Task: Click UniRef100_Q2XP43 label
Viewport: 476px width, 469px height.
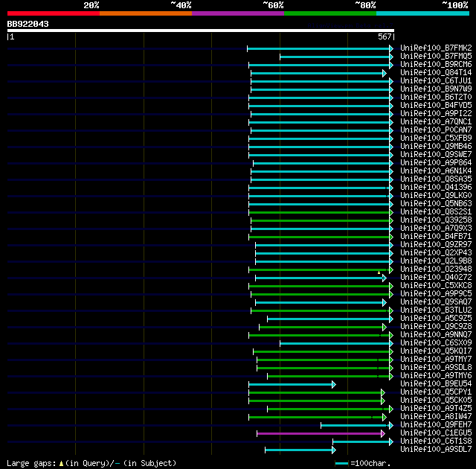Action: coord(436,253)
